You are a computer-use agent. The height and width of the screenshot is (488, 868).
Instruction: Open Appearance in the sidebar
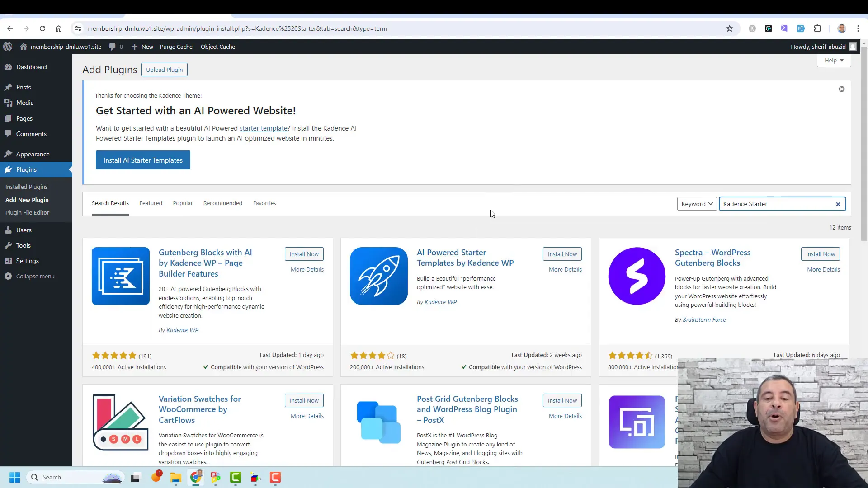(36, 154)
